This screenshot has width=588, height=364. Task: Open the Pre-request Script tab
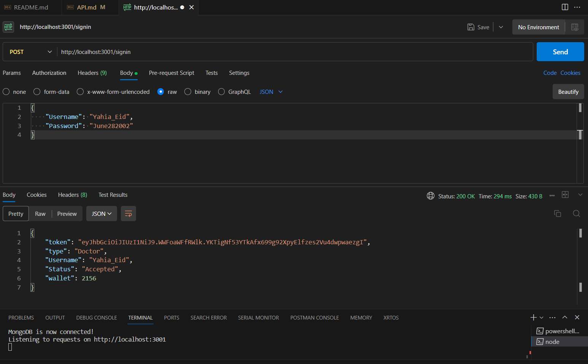point(171,73)
